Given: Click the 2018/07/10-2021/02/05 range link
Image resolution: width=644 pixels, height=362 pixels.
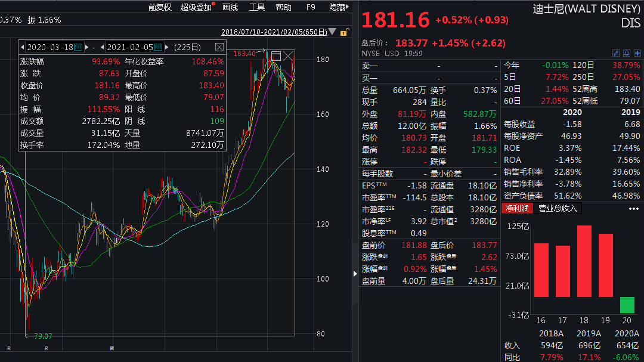Looking at the screenshot, I should (274, 32).
